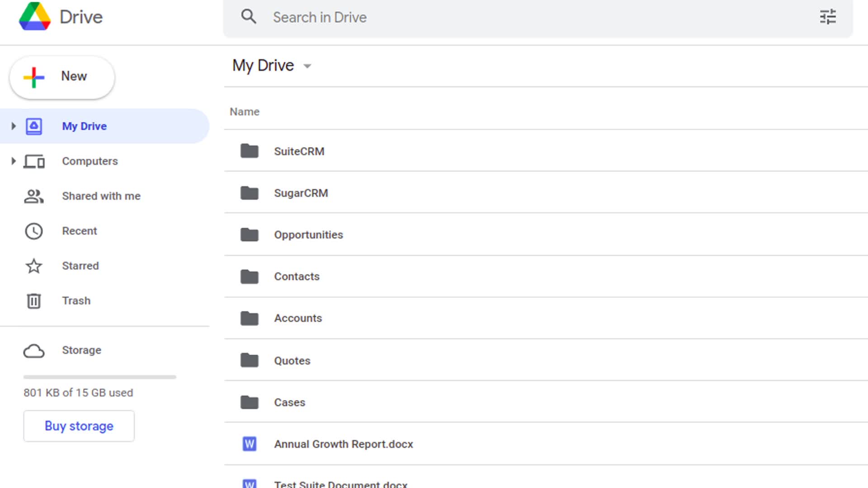This screenshot has height=488, width=868.
Task: Select the Contacts folder name
Action: [297, 277]
